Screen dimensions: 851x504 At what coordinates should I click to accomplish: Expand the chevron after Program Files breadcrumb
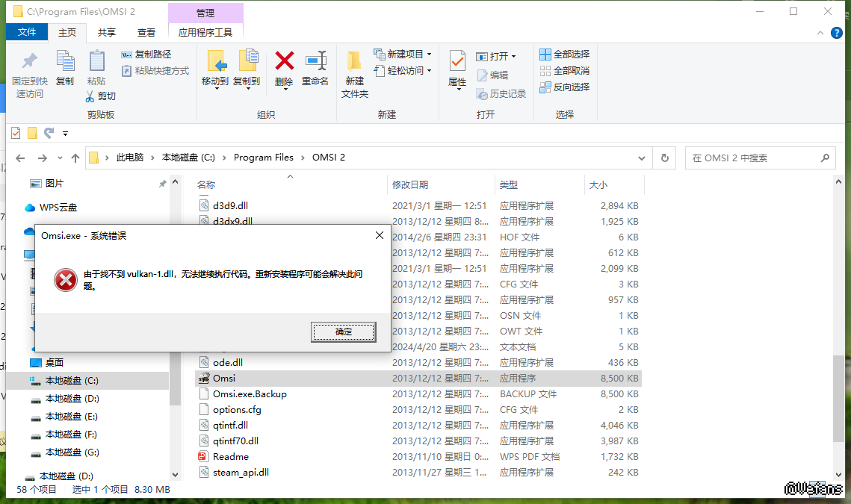coord(303,158)
